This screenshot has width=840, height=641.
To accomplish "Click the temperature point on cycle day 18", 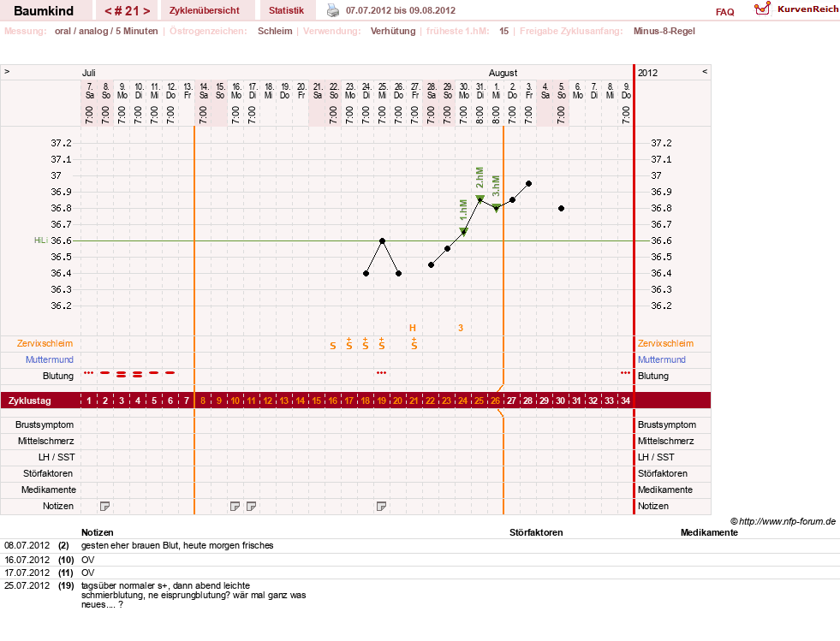I will point(366,274).
